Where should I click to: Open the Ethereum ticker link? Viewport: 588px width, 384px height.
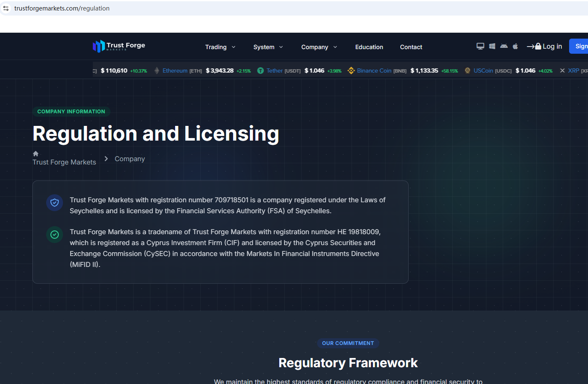pyautogui.click(x=175, y=71)
